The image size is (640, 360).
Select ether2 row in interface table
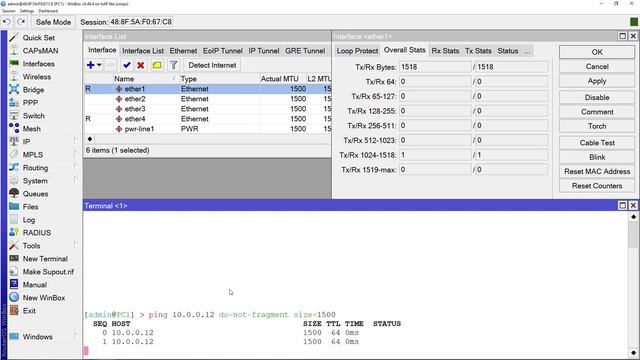click(207, 99)
